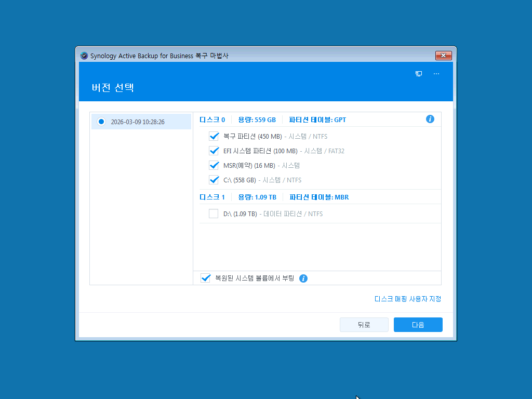Select backup version 2026-03-09 10:28:26 radio
Screen dimensions: 532x399
(101, 122)
